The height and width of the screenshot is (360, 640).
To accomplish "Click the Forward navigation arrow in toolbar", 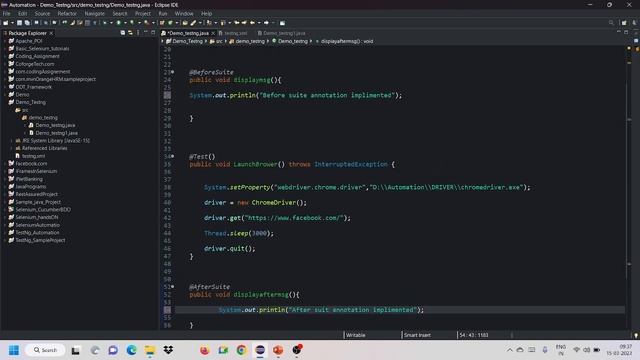I will click(x=266, y=23).
